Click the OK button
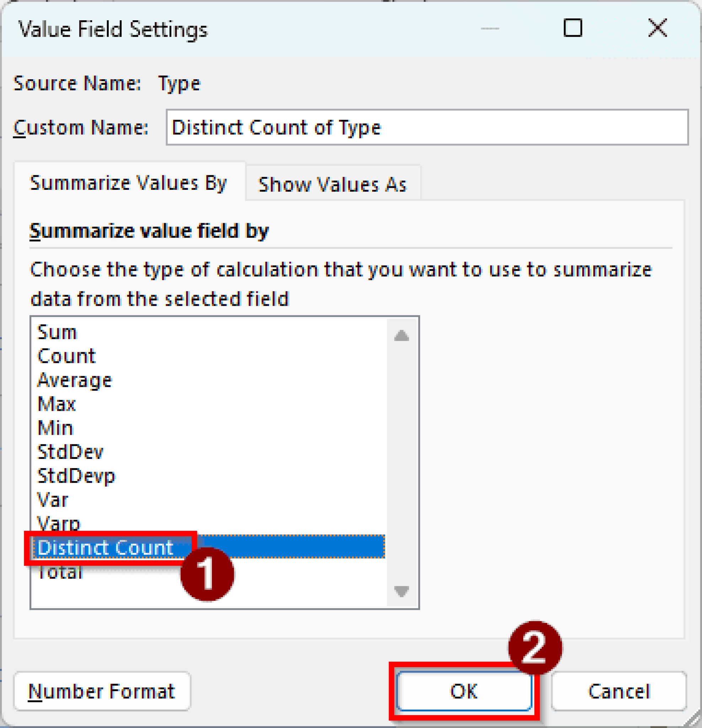The height and width of the screenshot is (728, 702). point(464,691)
